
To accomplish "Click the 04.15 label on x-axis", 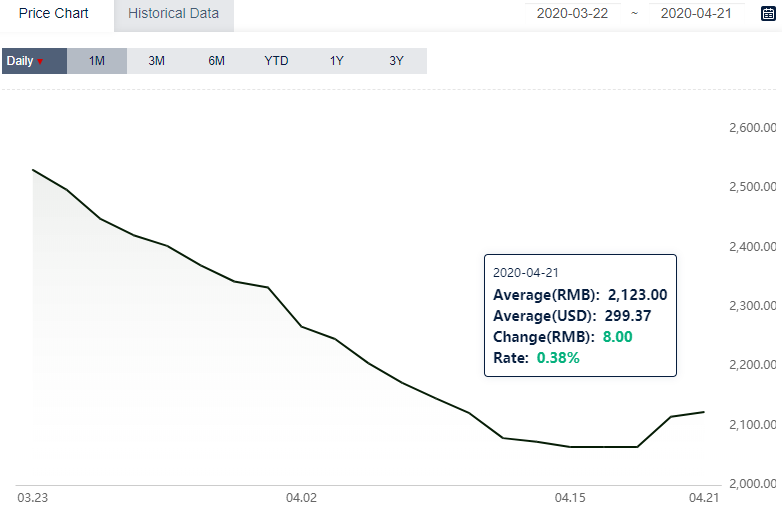I will coord(570,498).
